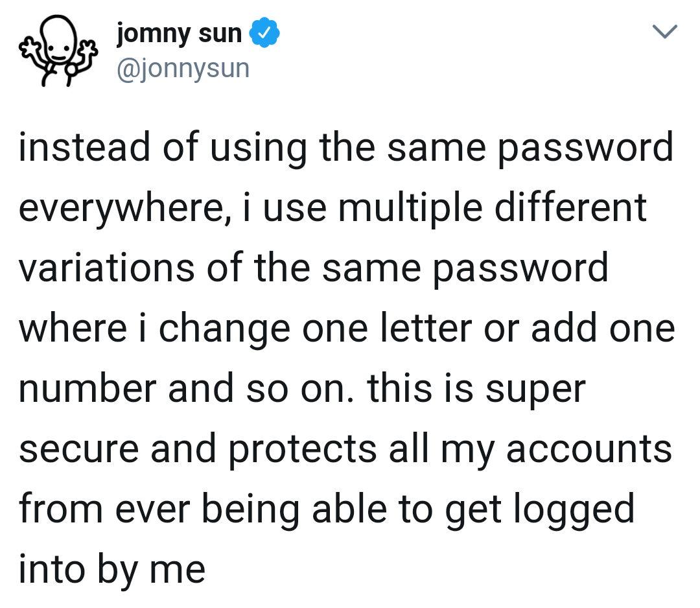Open the @jonnysun handle link
Viewport: 700px width, 608px height.
[x=182, y=67]
